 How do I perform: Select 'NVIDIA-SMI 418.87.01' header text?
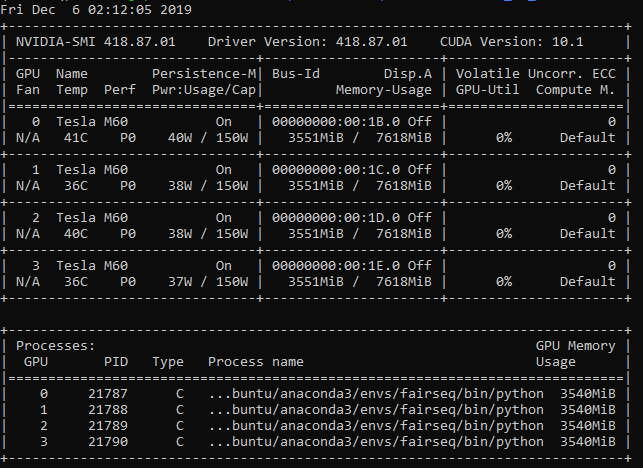click(x=96, y=41)
